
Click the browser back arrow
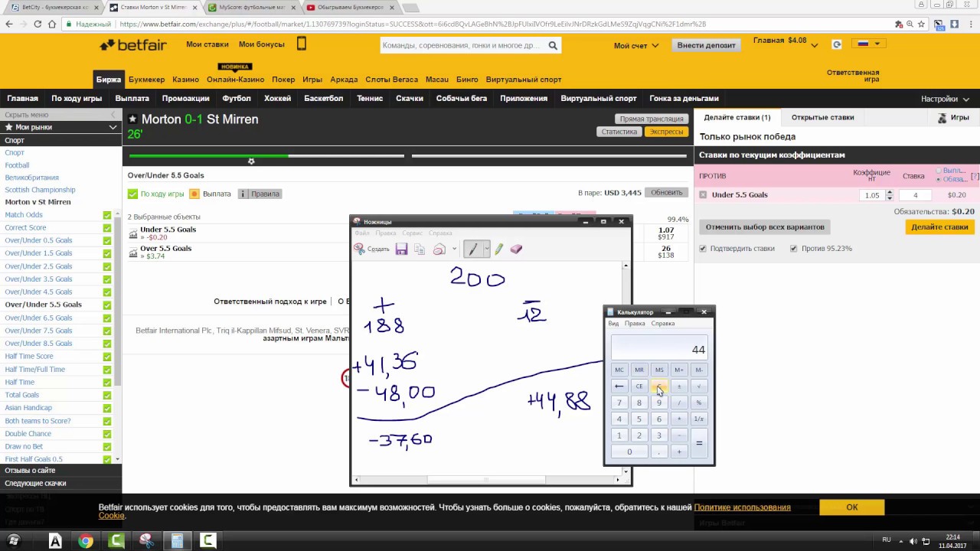coord(9,24)
